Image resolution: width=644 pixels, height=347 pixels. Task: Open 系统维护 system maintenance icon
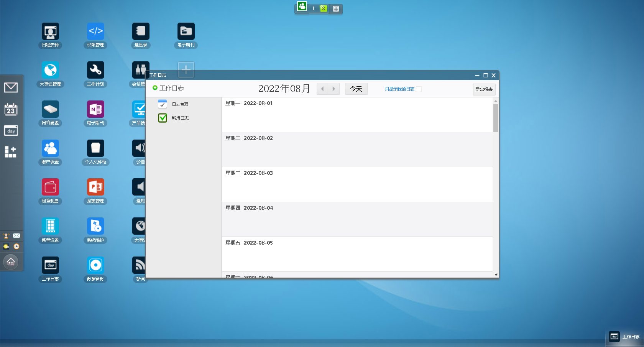pos(95,226)
